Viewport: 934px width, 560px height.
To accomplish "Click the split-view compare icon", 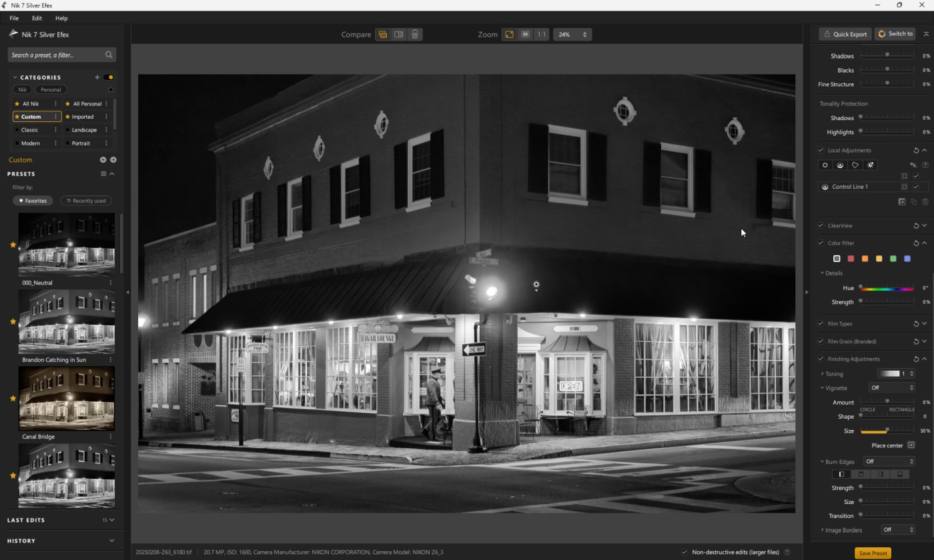I will [x=398, y=35].
